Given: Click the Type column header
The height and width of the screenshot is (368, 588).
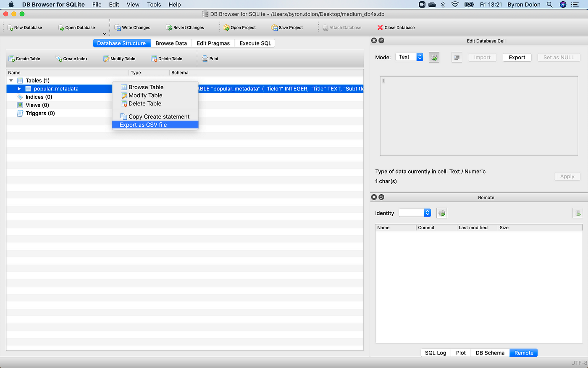Looking at the screenshot, I should tap(149, 73).
